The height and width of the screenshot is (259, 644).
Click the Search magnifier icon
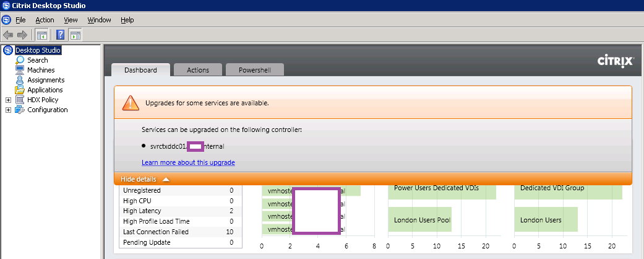click(x=20, y=60)
